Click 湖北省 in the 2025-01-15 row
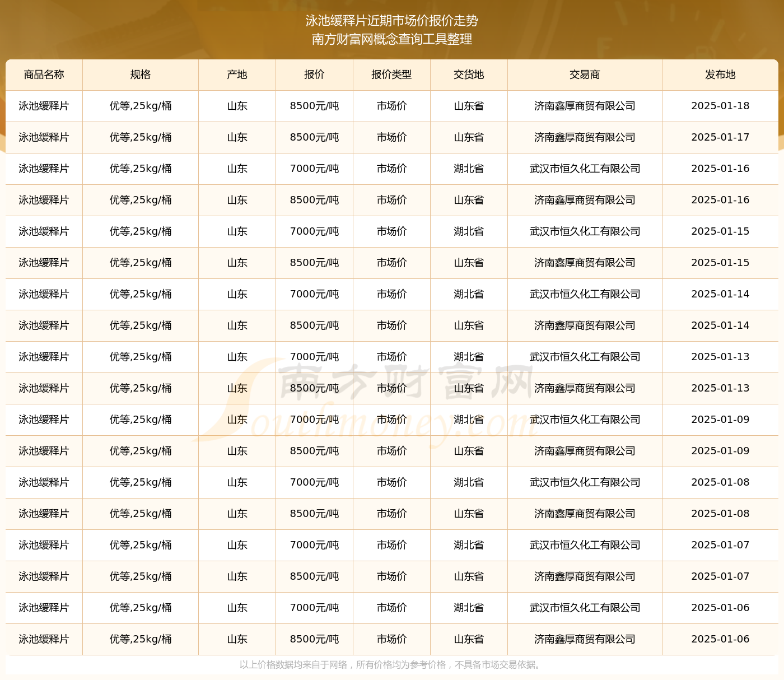The image size is (784, 680). click(469, 231)
